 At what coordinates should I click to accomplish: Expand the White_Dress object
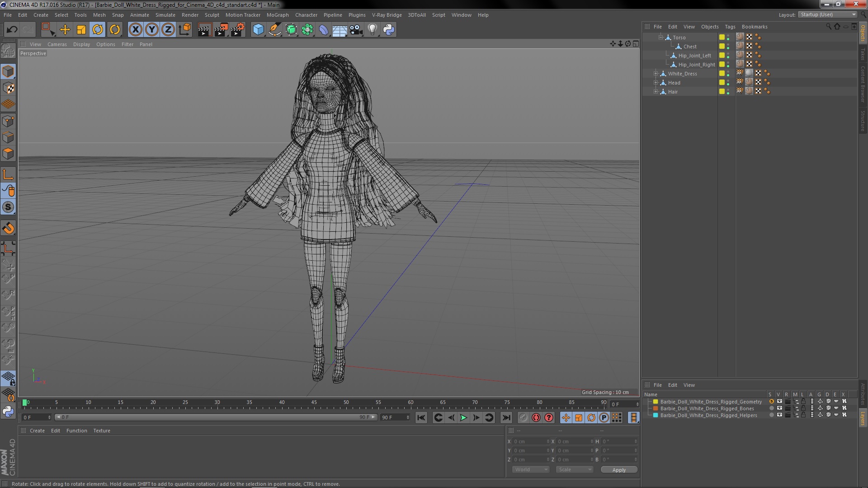pos(656,73)
